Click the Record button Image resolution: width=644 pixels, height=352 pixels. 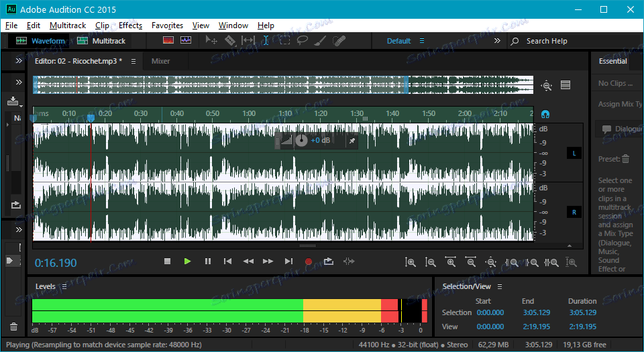[309, 261]
